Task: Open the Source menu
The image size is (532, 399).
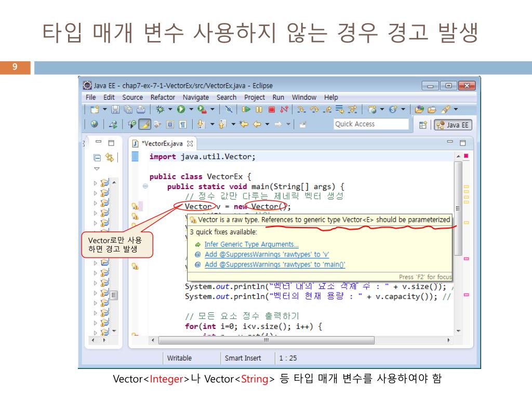Action: (x=132, y=97)
